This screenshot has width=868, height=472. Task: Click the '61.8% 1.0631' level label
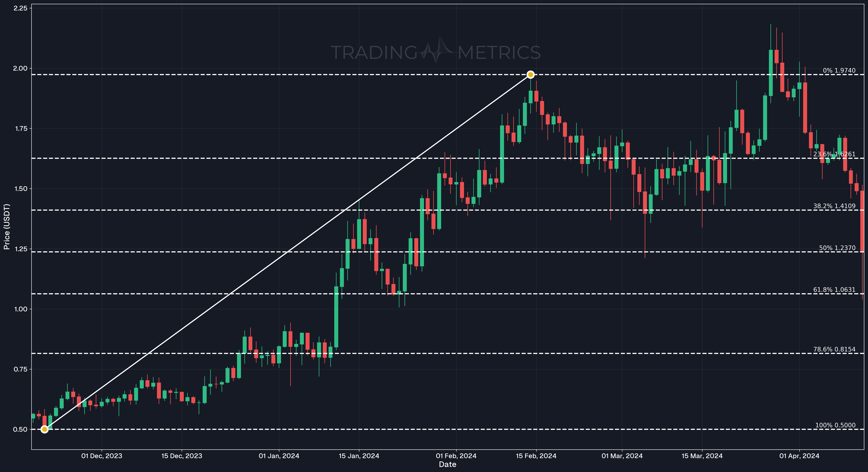834,290
